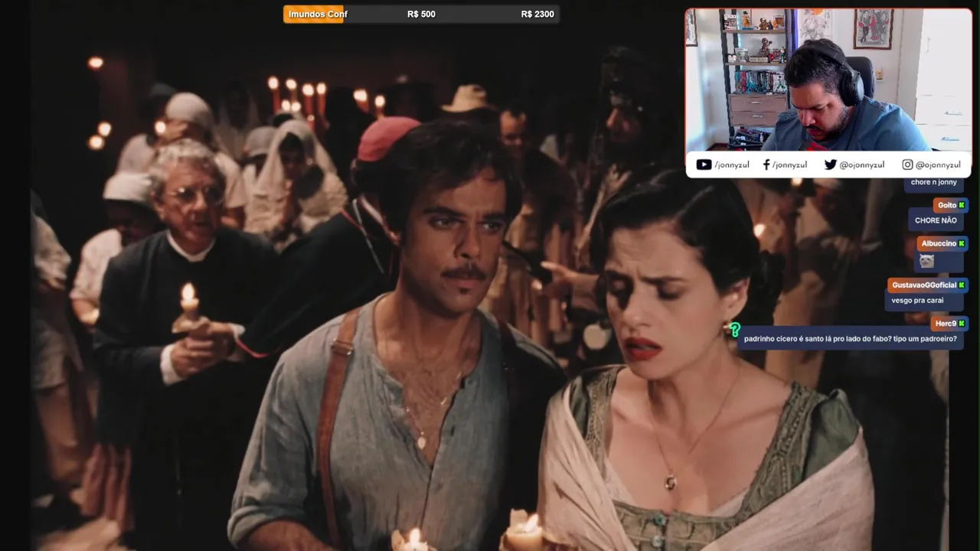
Task: Click the orange filled part of goal bar
Action: click(314, 14)
